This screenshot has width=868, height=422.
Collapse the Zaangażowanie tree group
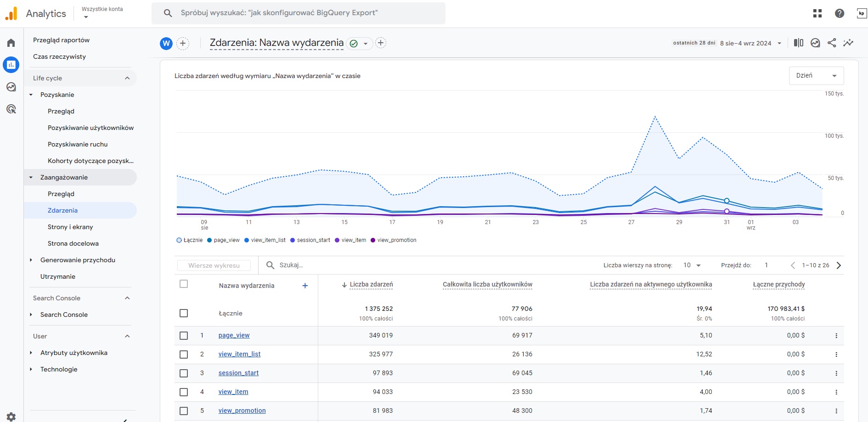[31, 177]
